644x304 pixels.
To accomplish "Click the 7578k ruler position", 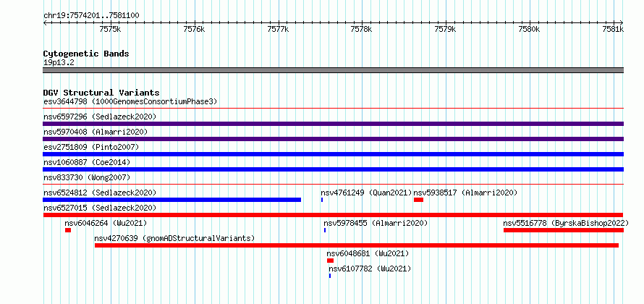I will coord(362,29).
